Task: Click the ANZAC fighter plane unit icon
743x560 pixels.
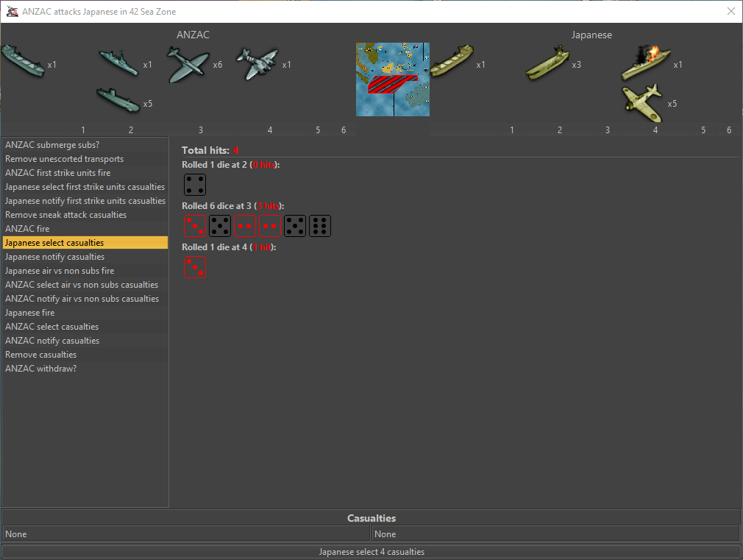Action: tap(188, 65)
